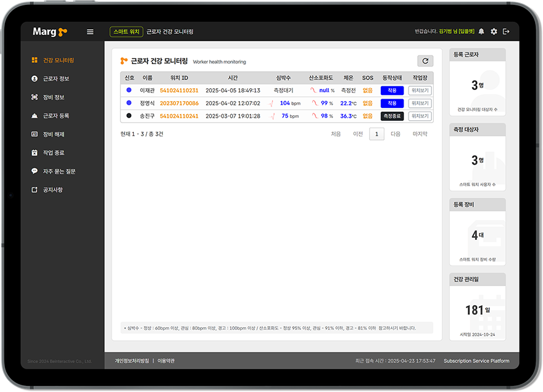This screenshot has width=543, height=392.
Task: Go to 이전 page
Action: point(358,134)
